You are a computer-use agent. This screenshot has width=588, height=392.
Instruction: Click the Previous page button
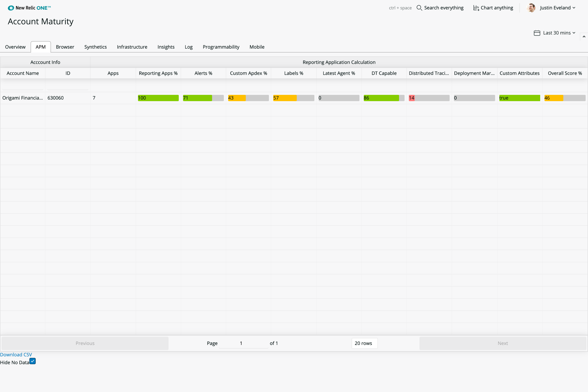coord(85,343)
